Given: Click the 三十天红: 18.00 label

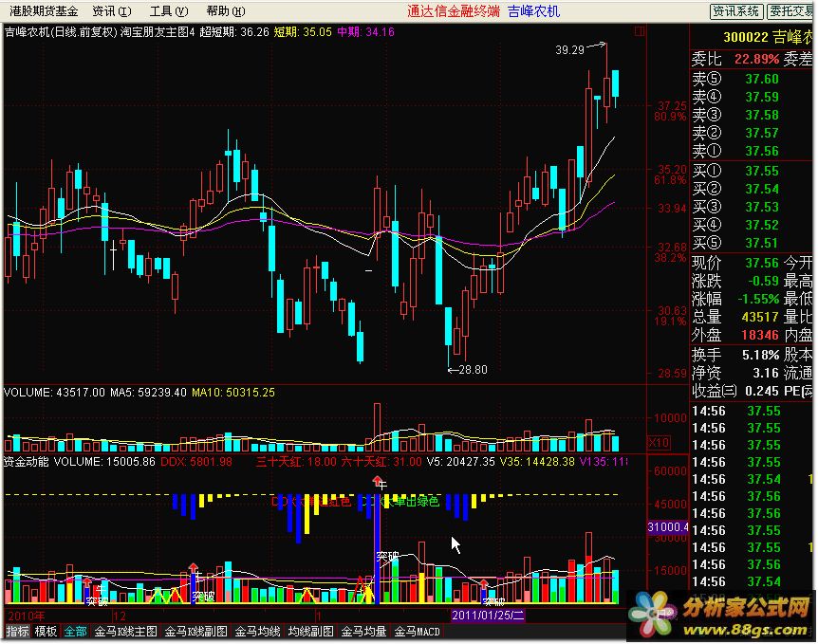Looking at the screenshot, I should [296, 462].
